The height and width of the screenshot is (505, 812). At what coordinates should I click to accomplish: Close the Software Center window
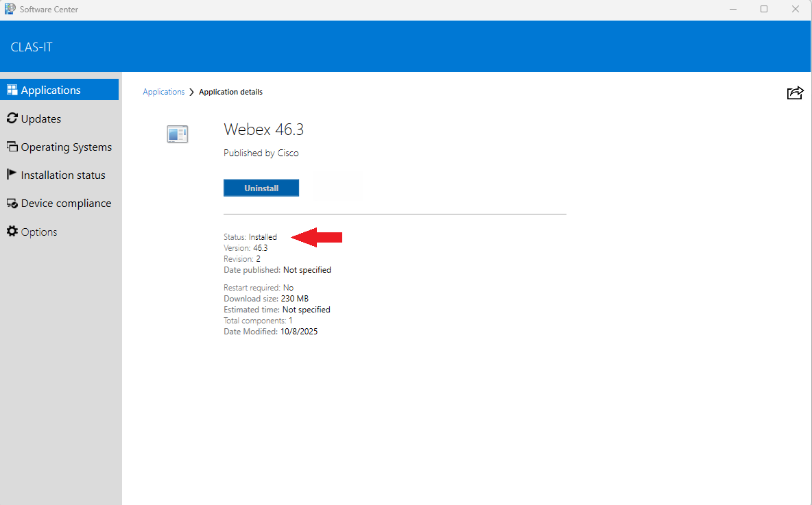[796, 10]
